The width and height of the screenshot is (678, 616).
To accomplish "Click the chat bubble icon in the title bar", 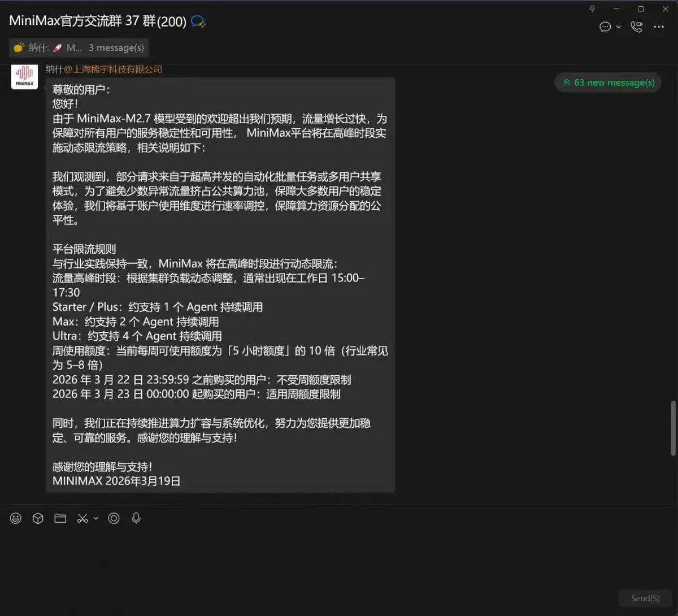I will 605,27.
